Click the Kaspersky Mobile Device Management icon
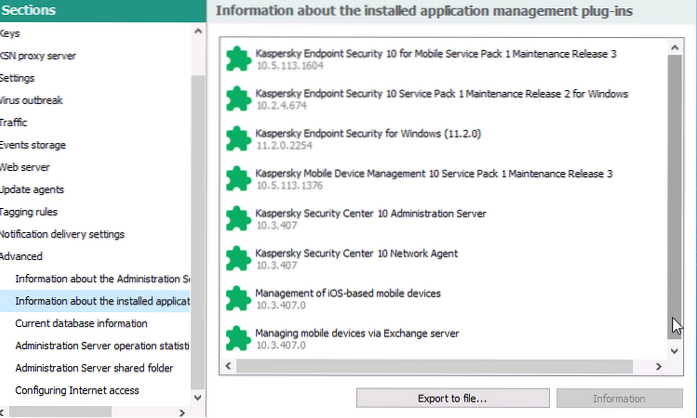The width and height of the screenshot is (697, 418). coord(237,179)
